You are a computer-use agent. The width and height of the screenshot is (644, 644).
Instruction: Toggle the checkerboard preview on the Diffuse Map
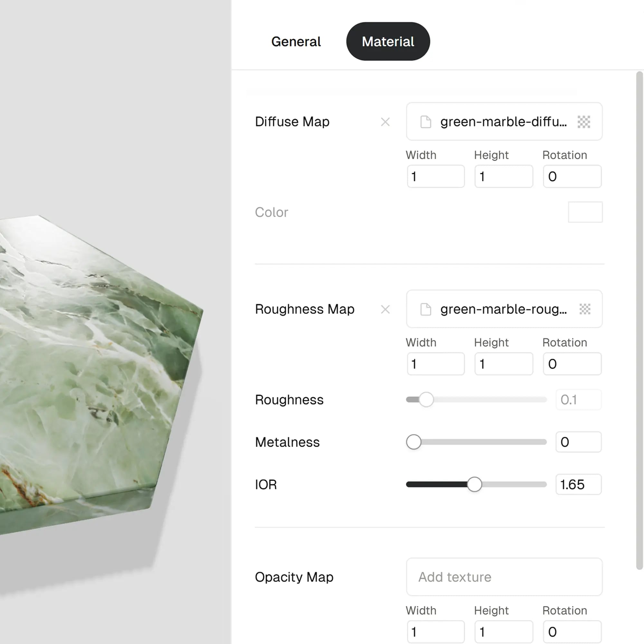pos(584,122)
